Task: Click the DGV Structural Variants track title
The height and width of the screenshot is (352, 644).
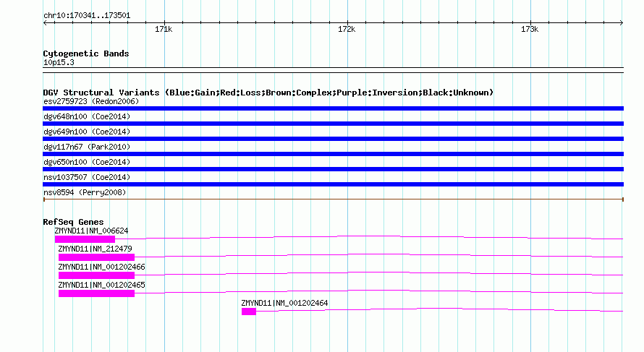Action: point(268,93)
